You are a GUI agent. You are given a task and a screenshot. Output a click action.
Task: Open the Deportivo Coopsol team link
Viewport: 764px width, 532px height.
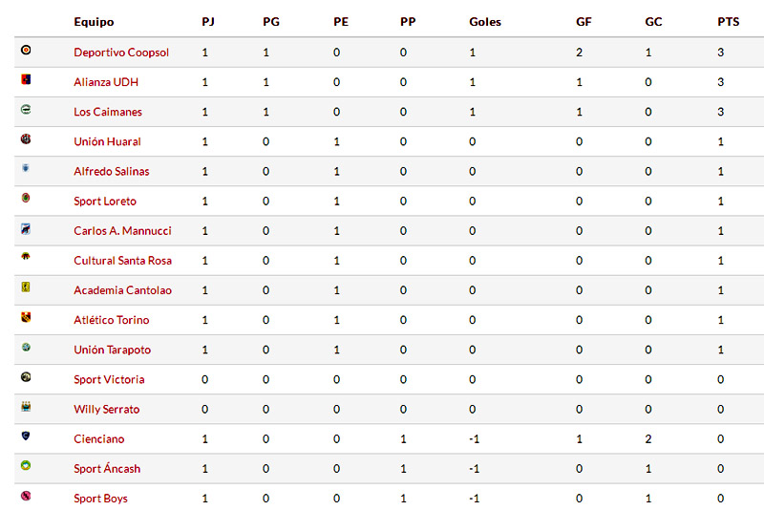point(121,53)
